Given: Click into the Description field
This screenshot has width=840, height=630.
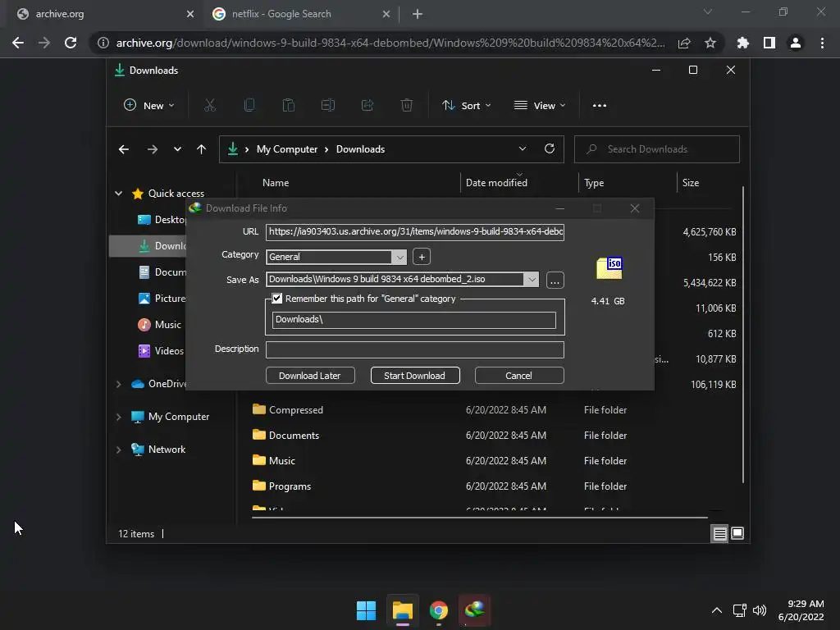Looking at the screenshot, I should (x=414, y=349).
